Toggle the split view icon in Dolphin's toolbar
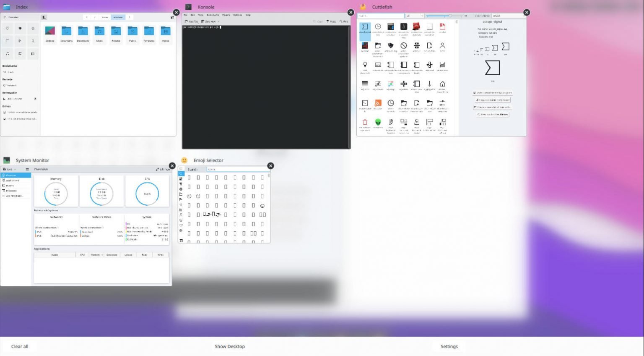This screenshot has height=356, width=644. click(172, 18)
